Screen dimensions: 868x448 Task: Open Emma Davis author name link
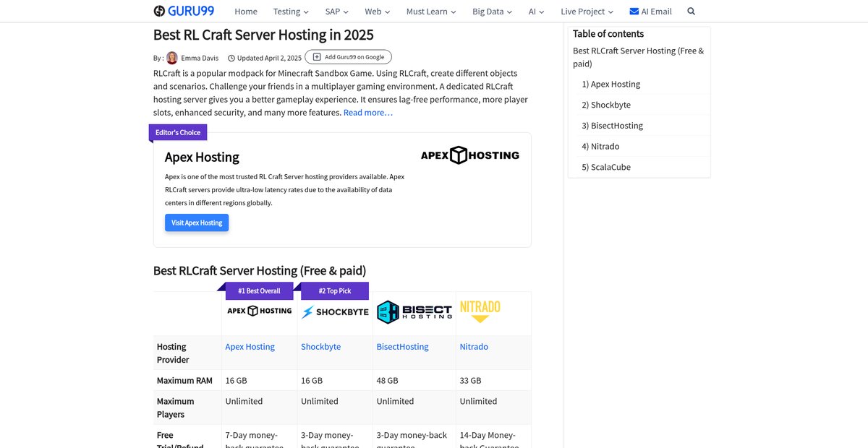(200, 58)
